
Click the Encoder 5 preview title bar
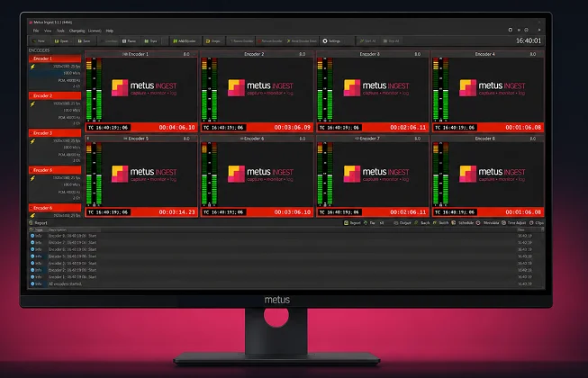tap(141, 139)
